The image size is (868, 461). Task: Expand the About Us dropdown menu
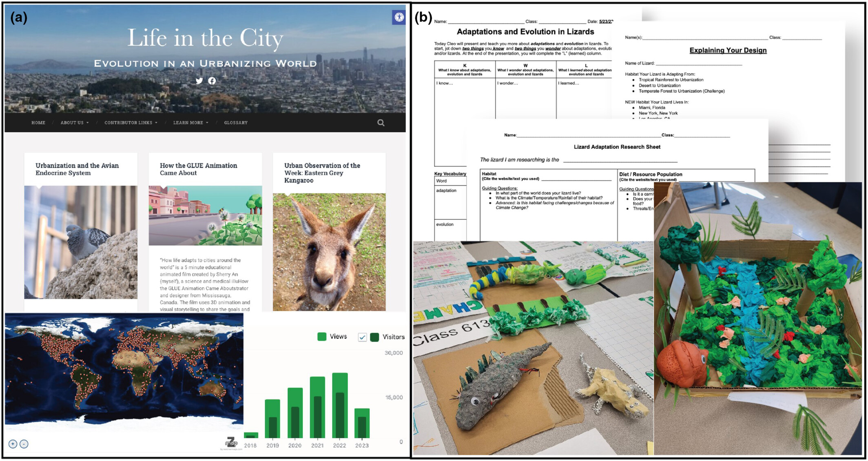pyautogui.click(x=74, y=122)
